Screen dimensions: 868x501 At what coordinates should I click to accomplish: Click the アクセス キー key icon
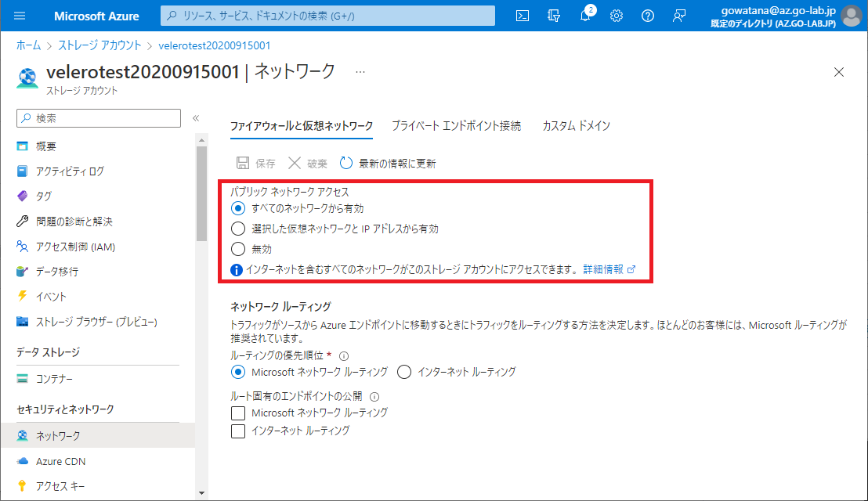coord(22,486)
